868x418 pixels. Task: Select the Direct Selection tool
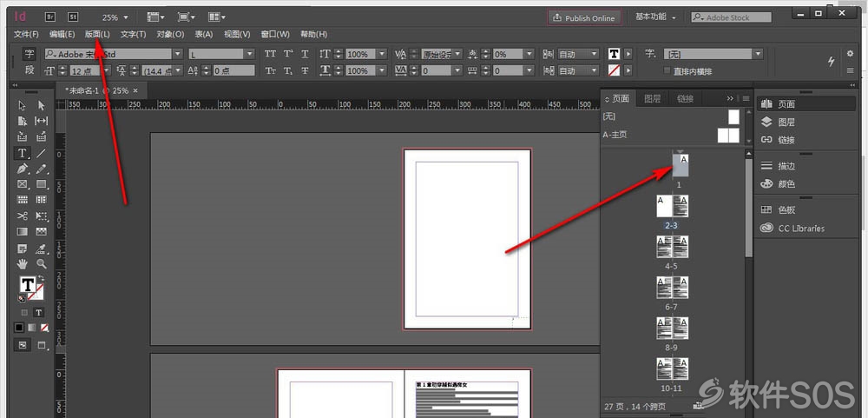[x=42, y=105]
